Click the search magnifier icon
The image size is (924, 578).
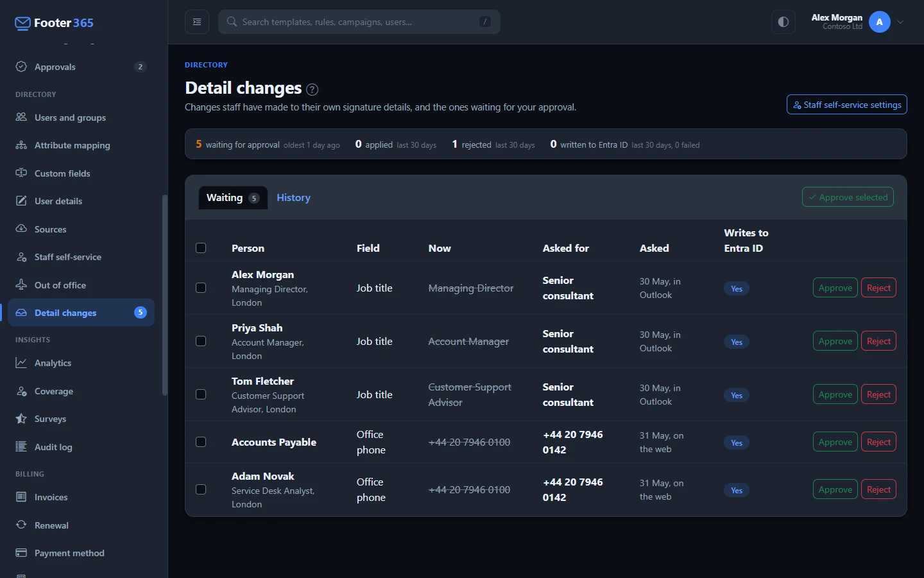point(232,22)
